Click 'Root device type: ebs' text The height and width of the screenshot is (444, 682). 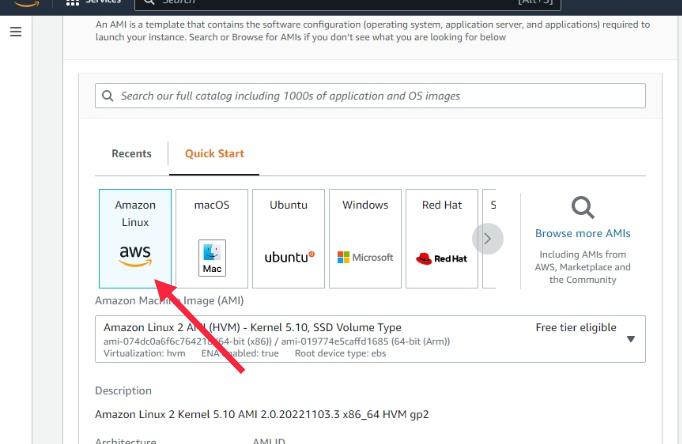point(341,353)
